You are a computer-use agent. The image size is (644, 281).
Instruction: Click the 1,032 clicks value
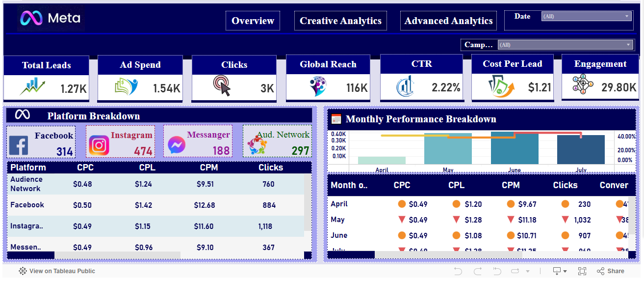point(582,220)
